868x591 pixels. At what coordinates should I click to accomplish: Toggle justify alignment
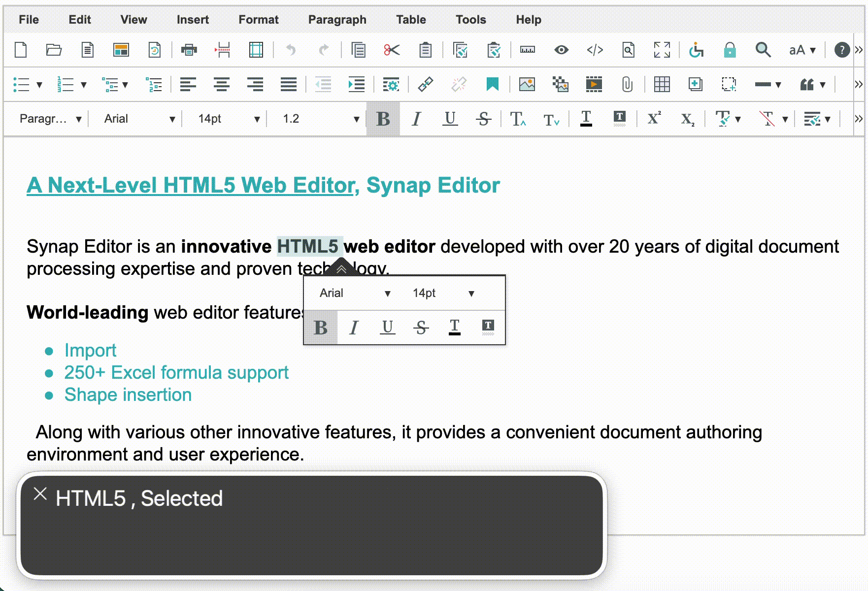coord(288,84)
